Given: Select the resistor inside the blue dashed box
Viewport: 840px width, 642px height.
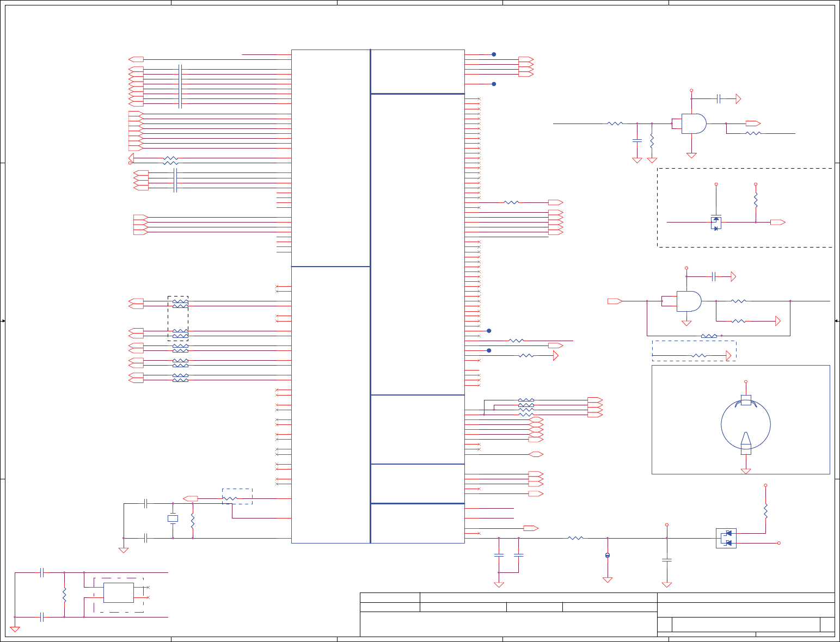Looking at the screenshot, I should (699, 356).
